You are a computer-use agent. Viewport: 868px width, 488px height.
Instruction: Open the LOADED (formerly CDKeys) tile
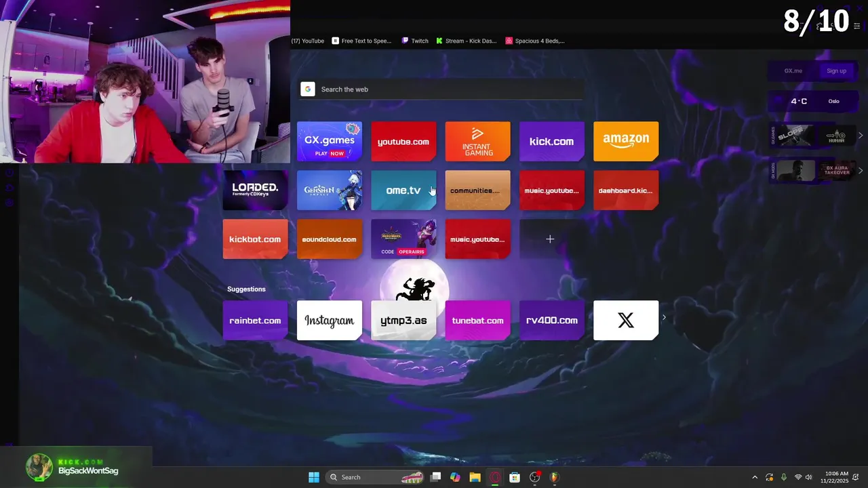click(255, 190)
